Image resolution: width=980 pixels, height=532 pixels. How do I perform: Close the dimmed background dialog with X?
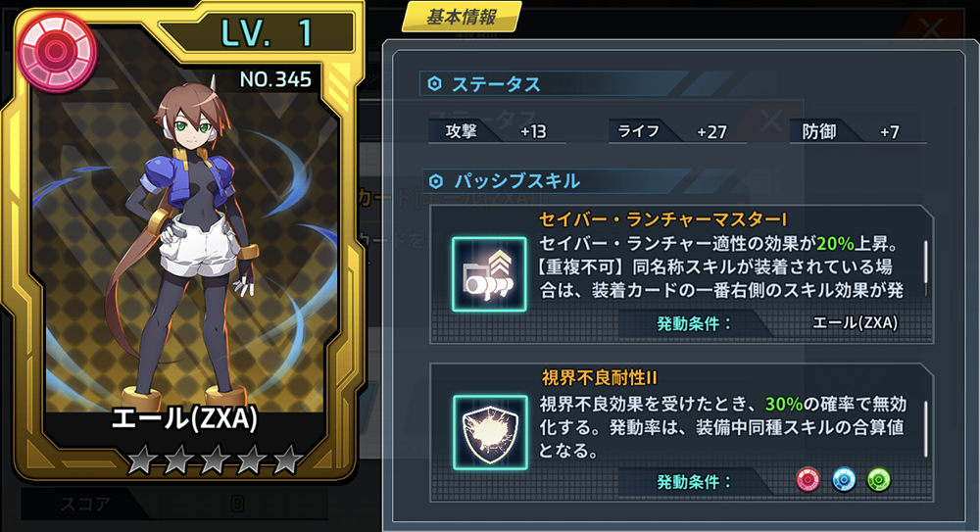931,28
